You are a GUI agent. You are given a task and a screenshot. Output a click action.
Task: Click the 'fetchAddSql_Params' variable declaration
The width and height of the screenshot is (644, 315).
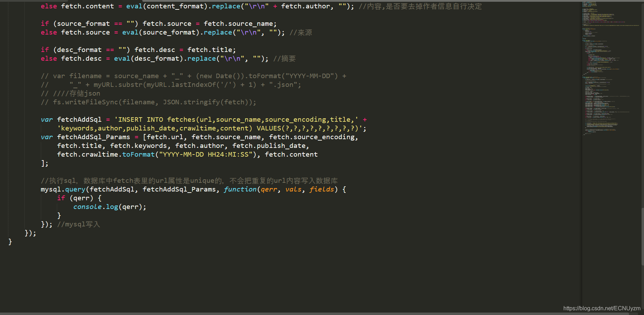coord(93,137)
